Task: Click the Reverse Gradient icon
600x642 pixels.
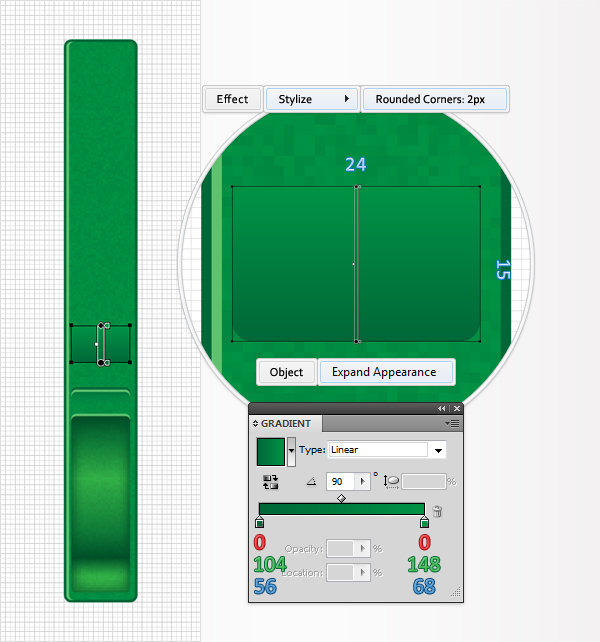Action: coord(270,482)
